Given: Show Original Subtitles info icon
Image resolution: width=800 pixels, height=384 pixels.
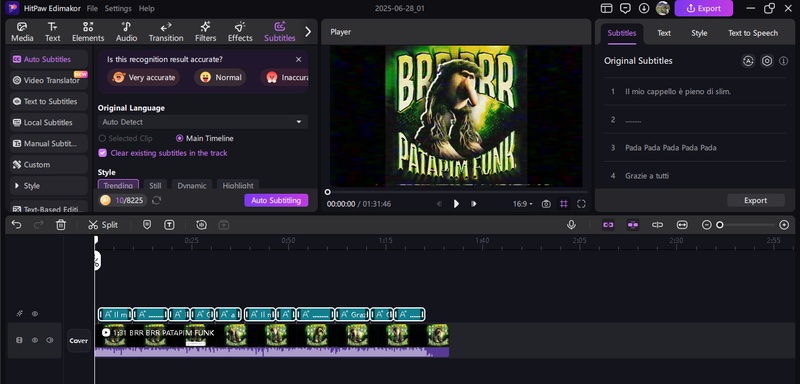Looking at the screenshot, I should 784,61.
